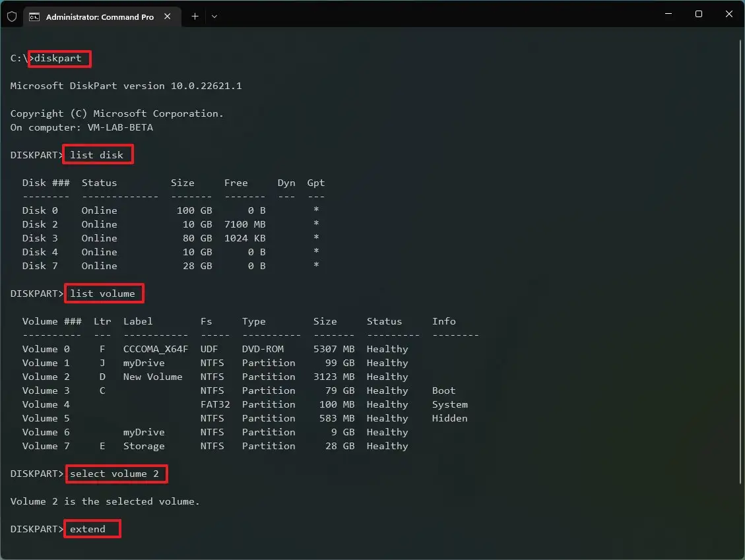
Task: Click the 'diskpart' command at top
Action: click(59, 58)
